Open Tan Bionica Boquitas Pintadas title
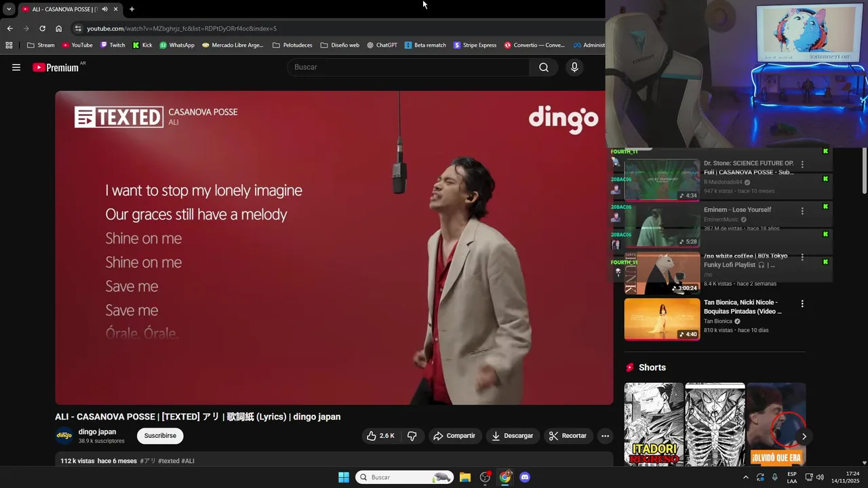The width and height of the screenshot is (868, 488). (x=743, y=307)
